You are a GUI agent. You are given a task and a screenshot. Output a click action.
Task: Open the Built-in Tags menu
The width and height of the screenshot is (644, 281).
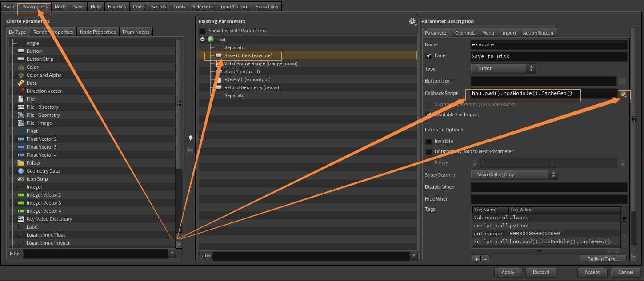604,259
